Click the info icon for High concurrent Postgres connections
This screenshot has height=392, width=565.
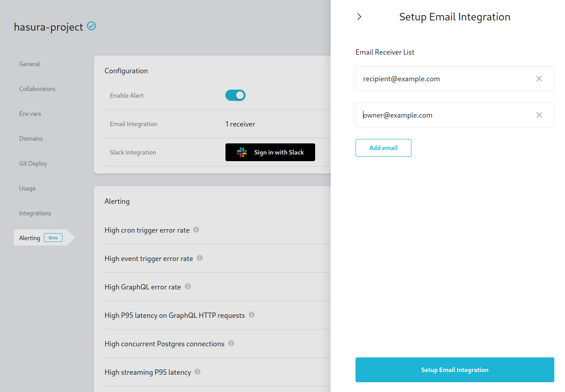point(231,343)
